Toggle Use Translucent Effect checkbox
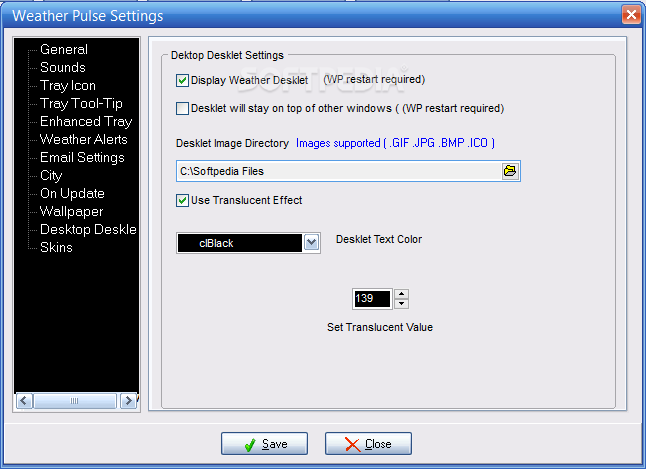This screenshot has width=646, height=469. (182, 201)
